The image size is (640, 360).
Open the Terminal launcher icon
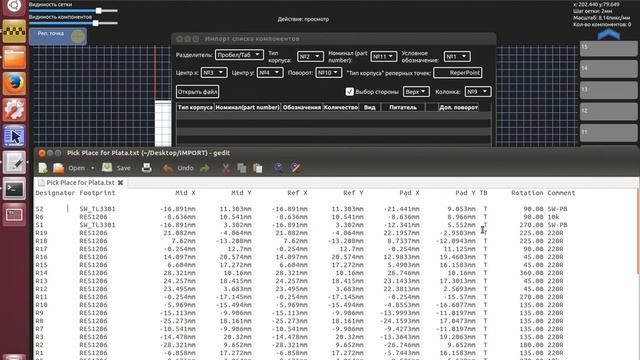pos(14,189)
